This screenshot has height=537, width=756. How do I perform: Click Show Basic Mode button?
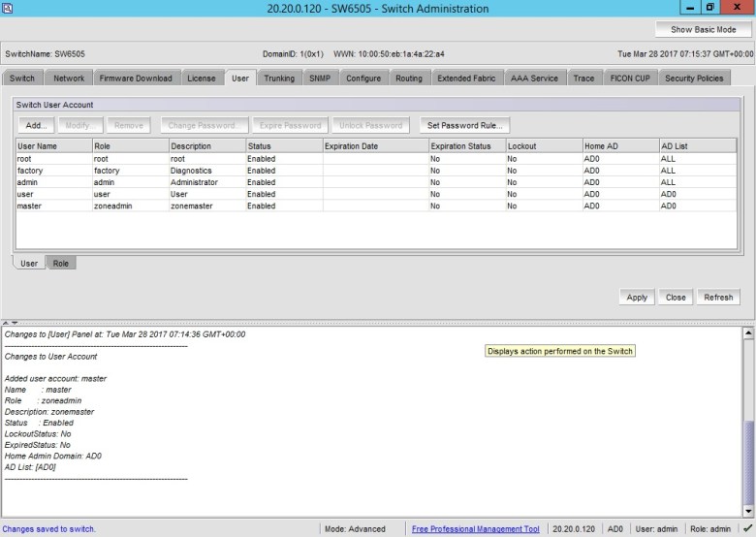703,29
